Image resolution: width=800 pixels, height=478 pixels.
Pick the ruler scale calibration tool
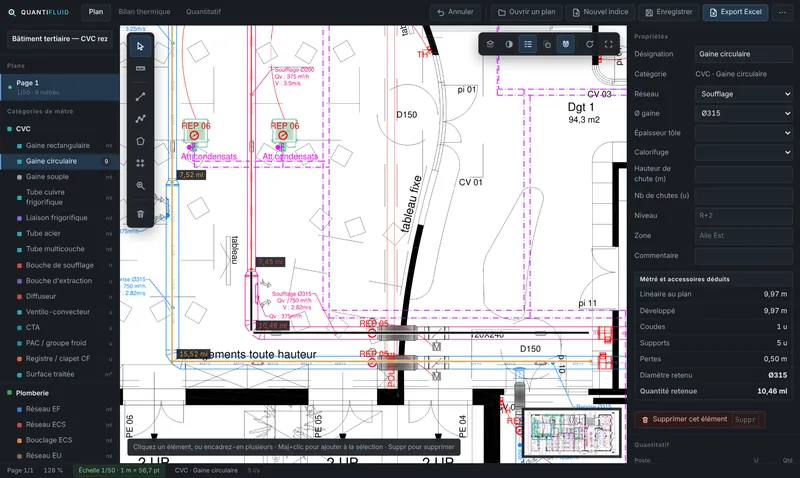(x=140, y=68)
